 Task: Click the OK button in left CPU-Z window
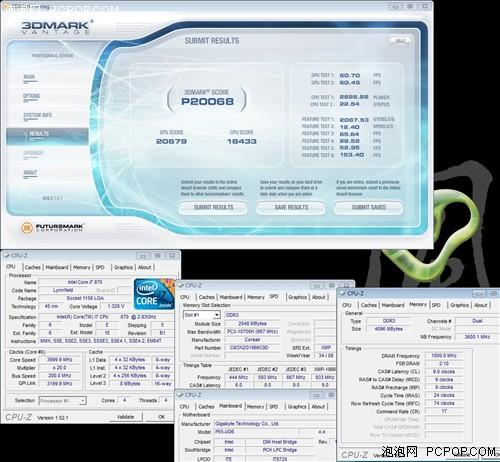(161, 417)
